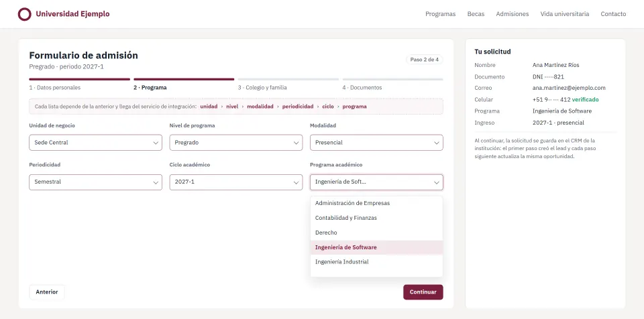Open step 4 Documentos tab
Screen dimensions: 644x319
[362, 87]
